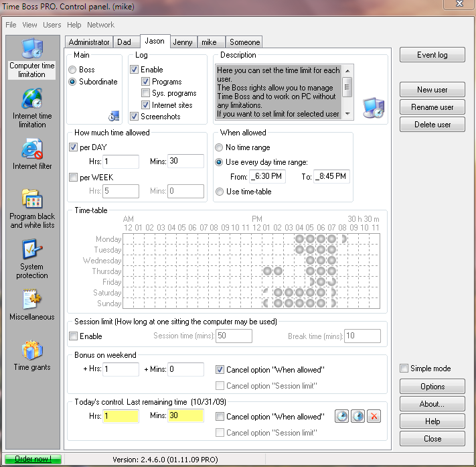Click Bonus on weekend Mins field
Image resolution: width=476 pixels, height=467 pixels.
tap(185, 369)
